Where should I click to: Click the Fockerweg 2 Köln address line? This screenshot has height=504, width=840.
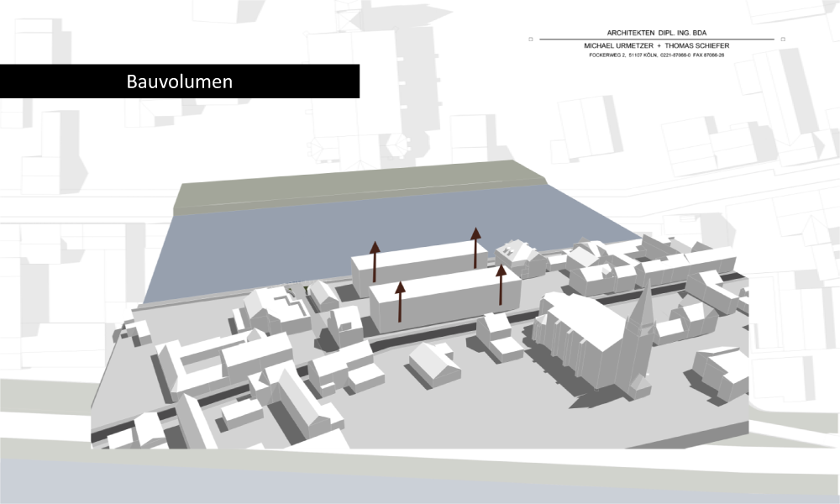click(657, 55)
